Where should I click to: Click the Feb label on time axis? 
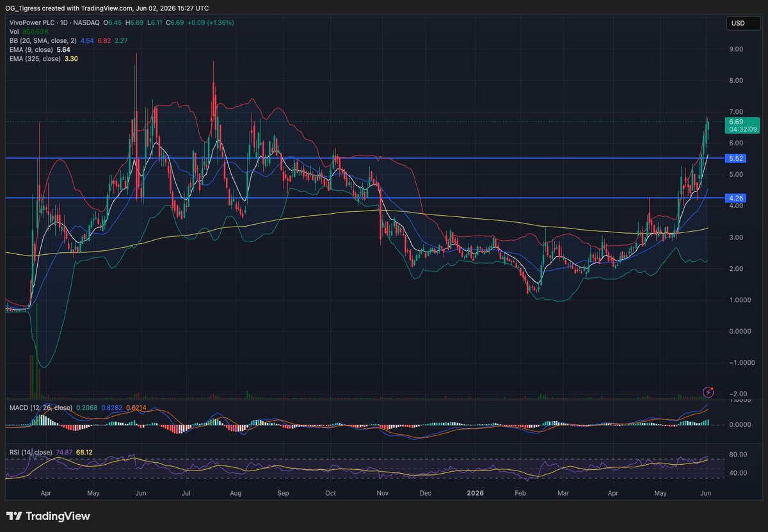coord(520,494)
